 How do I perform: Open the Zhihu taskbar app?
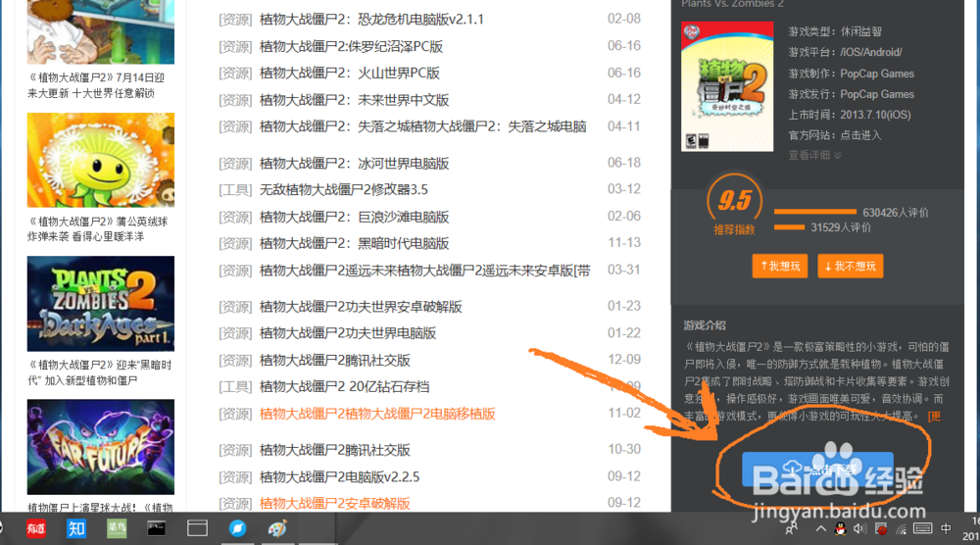(x=76, y=528)
